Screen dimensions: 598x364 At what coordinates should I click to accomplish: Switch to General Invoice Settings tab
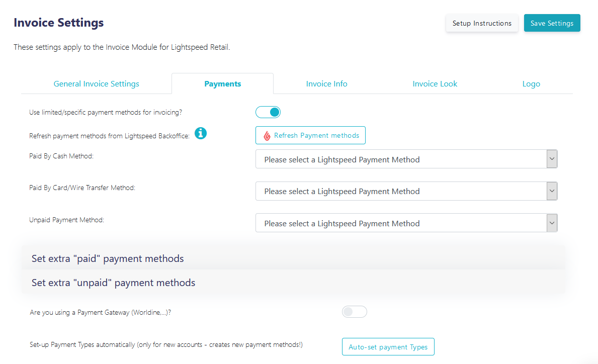(x=97, y=84)
